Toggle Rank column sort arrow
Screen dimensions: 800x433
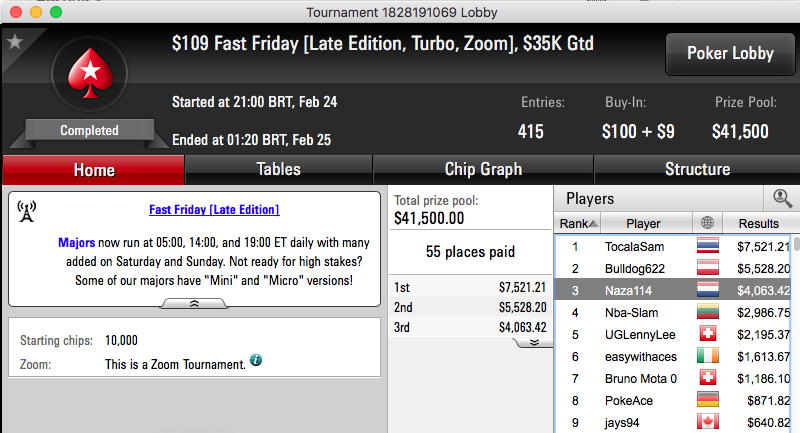[593, 223]
